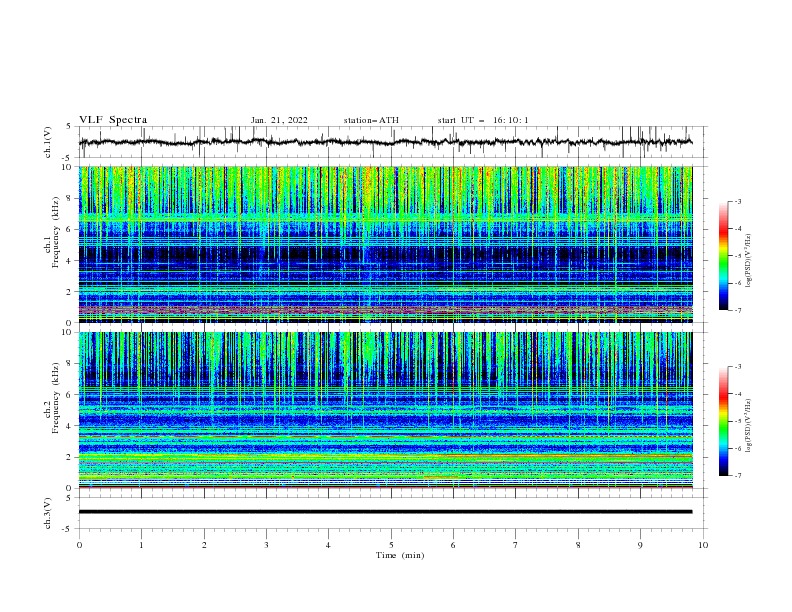Click the "Time (min)" axis title
The width and height of the screenshot is (792, 612).
400,555
